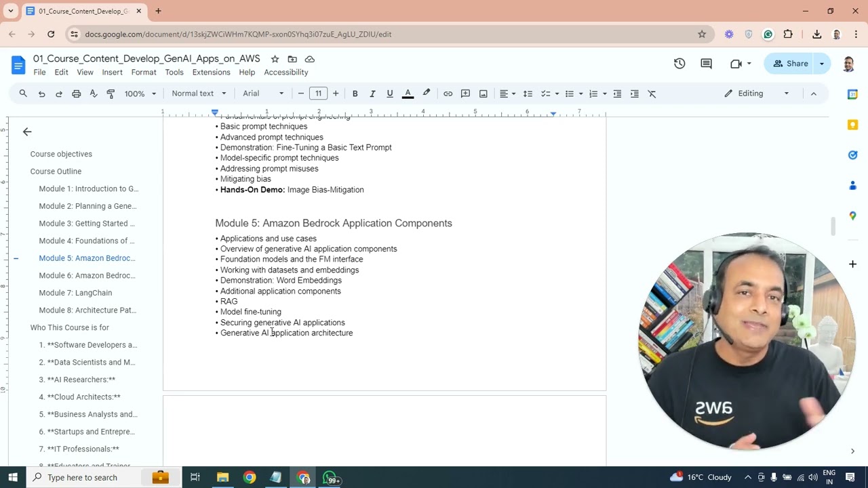Increase the paragraph indent
The width and height of the screenshot is (868, 488).
coord(635,94)
